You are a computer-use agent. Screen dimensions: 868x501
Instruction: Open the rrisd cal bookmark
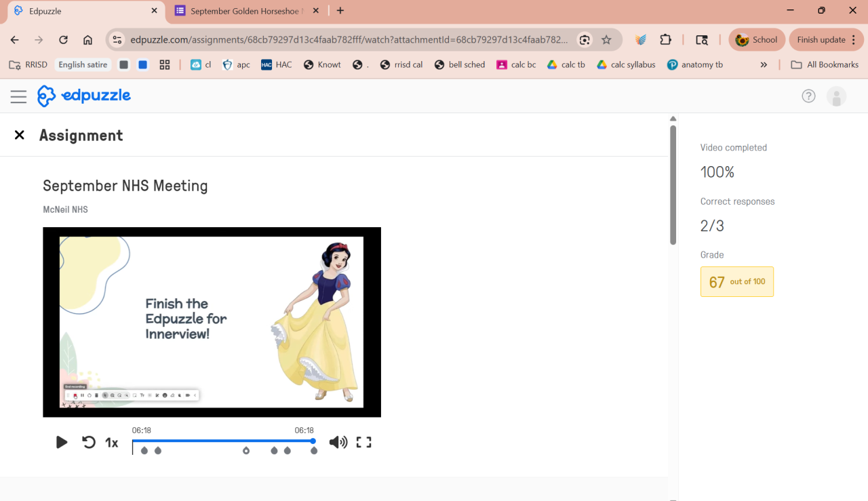(x=401, y=64)
